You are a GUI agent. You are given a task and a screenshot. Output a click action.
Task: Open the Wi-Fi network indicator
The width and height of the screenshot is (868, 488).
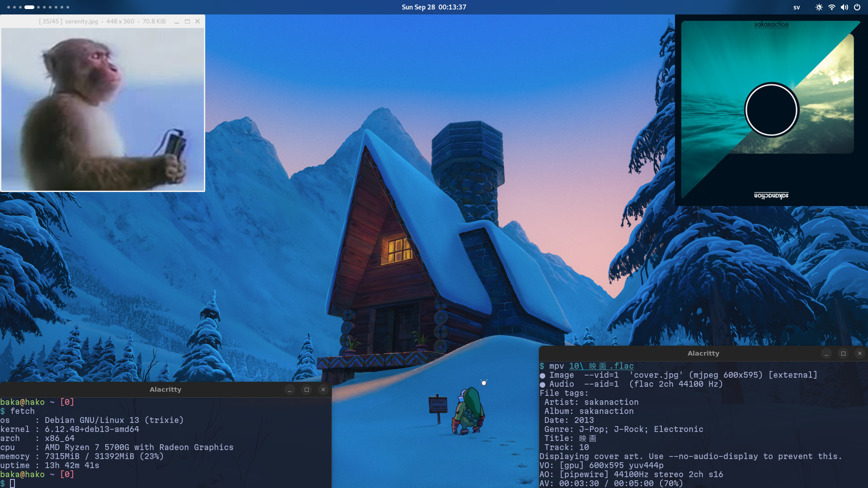click(831, 7)
